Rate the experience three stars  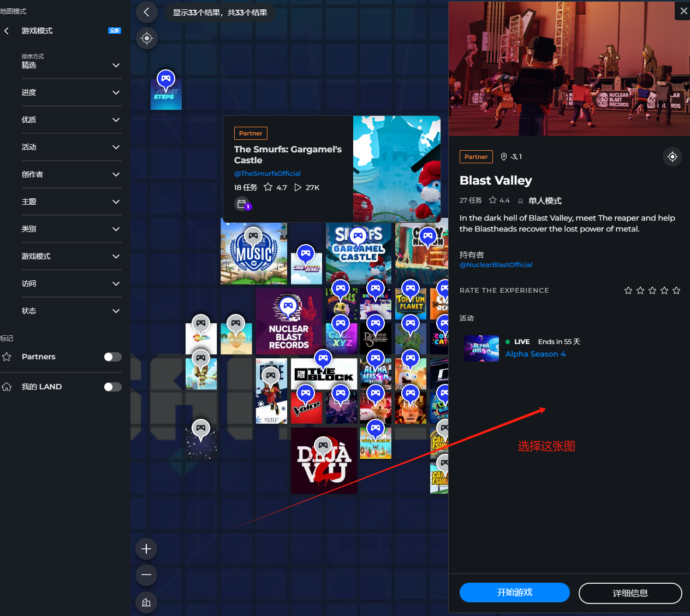[652, 291]
